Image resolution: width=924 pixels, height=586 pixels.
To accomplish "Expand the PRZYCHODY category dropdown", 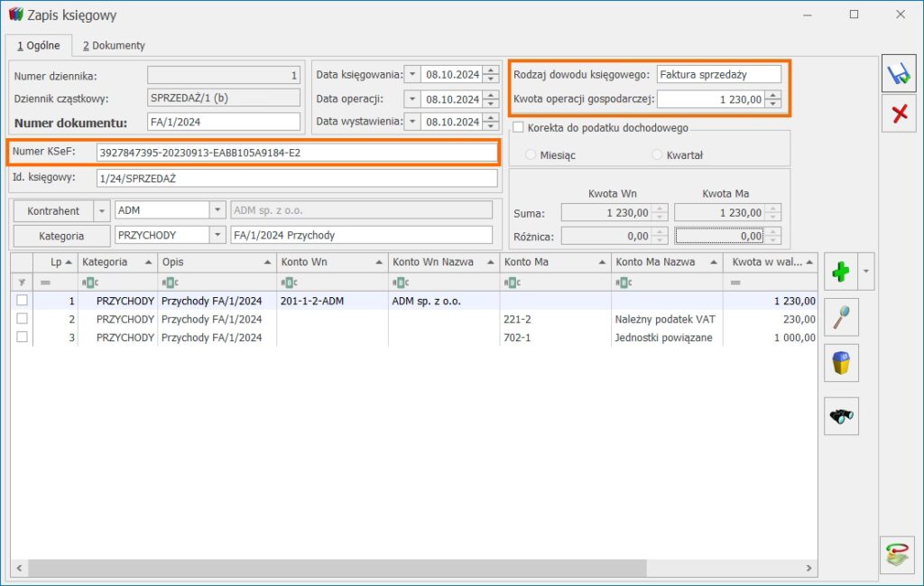I will pos(217,235).
